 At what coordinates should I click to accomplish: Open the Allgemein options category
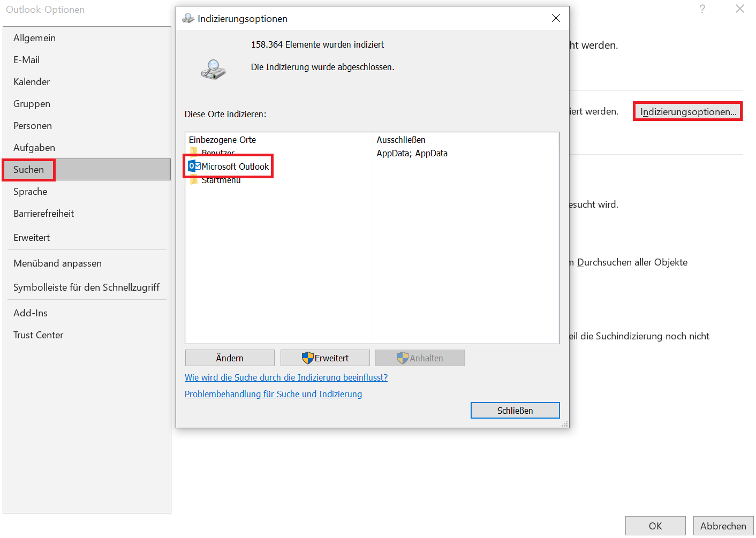[x=87, y=38]
